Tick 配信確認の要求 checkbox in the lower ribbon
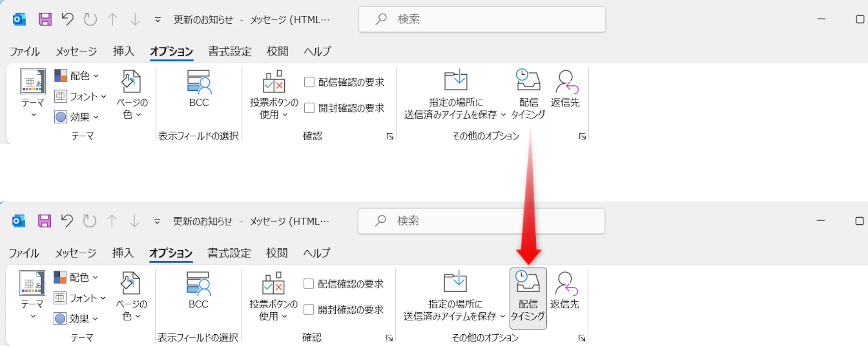This screenshot has height=347, width=868. tap(309, 284)
